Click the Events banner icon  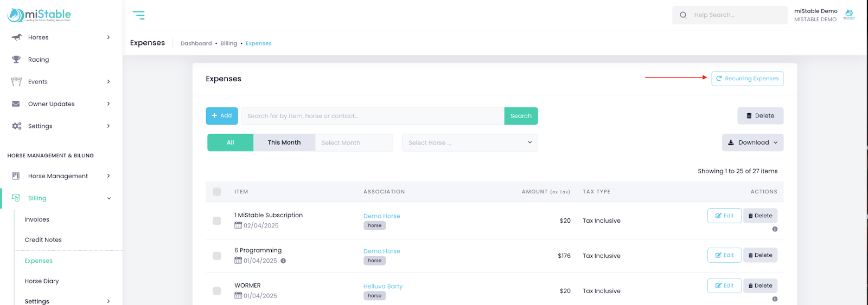pos(16,82)
